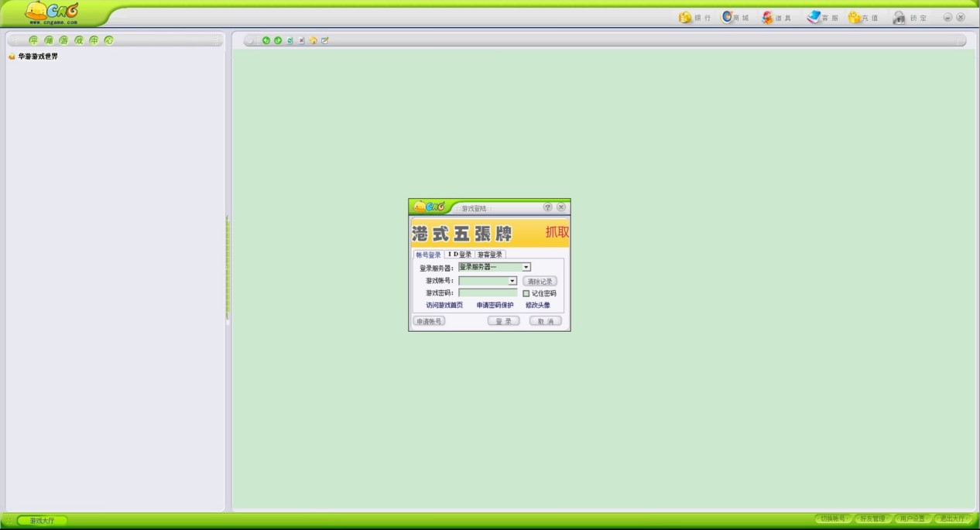Open the 客服 (customer service) toolbar item
The width and height of the screenshot is (980, 530).
click(822, 17)
